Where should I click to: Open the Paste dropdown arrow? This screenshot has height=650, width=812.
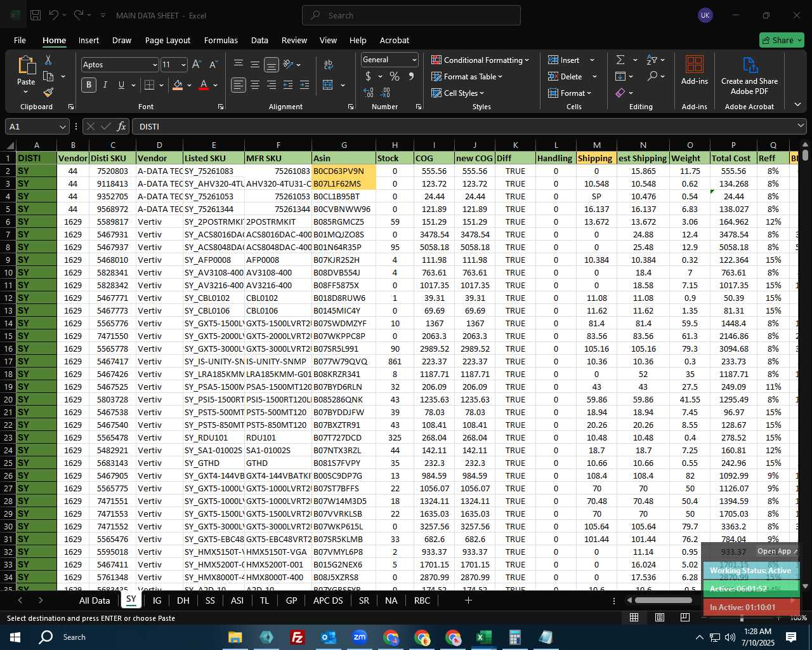click(x=26, y=93)
